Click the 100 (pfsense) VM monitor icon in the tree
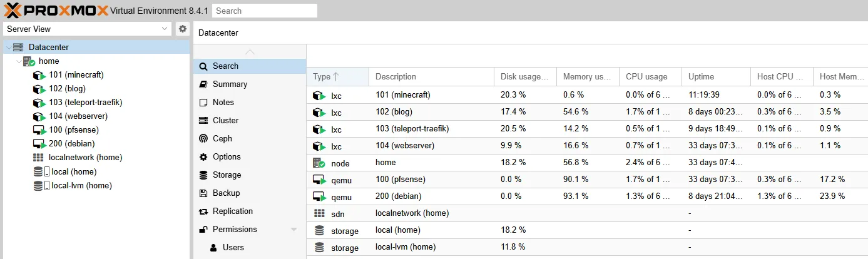Screen dimensions: 868x259 pyautogui.click(x=39, y=130)
